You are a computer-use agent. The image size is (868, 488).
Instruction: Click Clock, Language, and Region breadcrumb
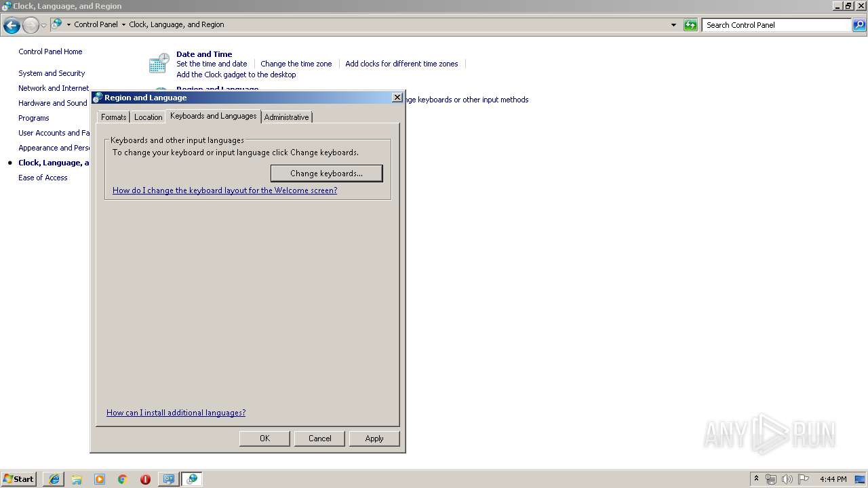176,24
